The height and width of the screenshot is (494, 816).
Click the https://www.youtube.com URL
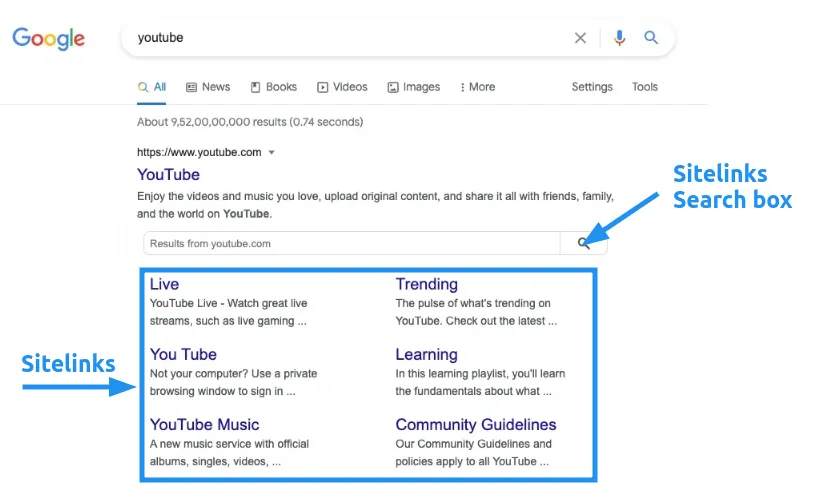pos(199,152)
